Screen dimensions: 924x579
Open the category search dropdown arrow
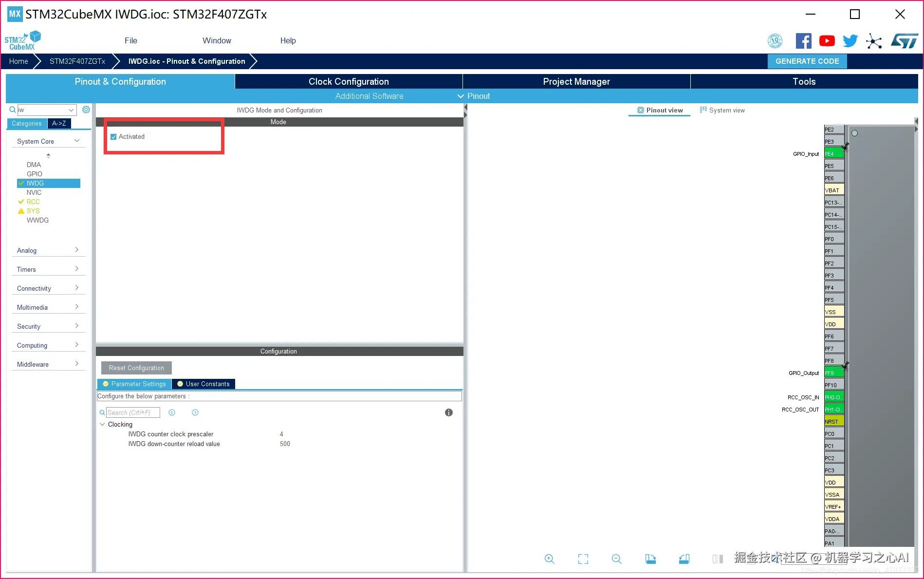pyautogui.click(x=71, y=110)
